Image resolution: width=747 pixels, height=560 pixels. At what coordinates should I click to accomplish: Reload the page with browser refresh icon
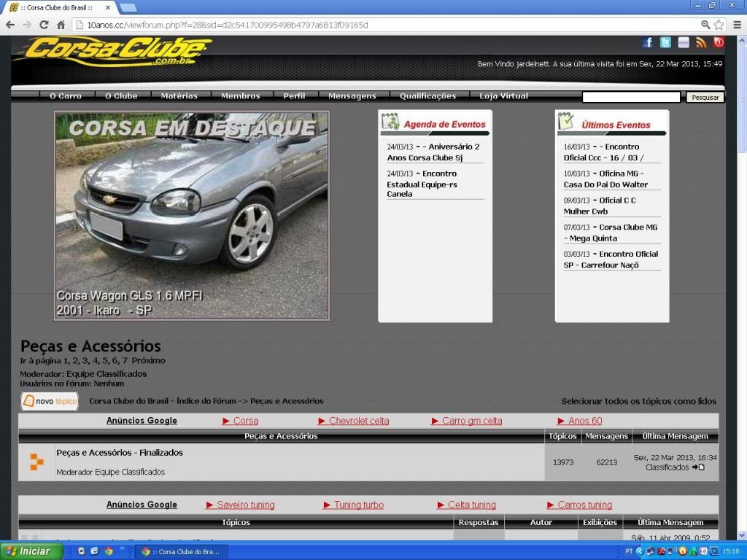[x=44, y=25]
